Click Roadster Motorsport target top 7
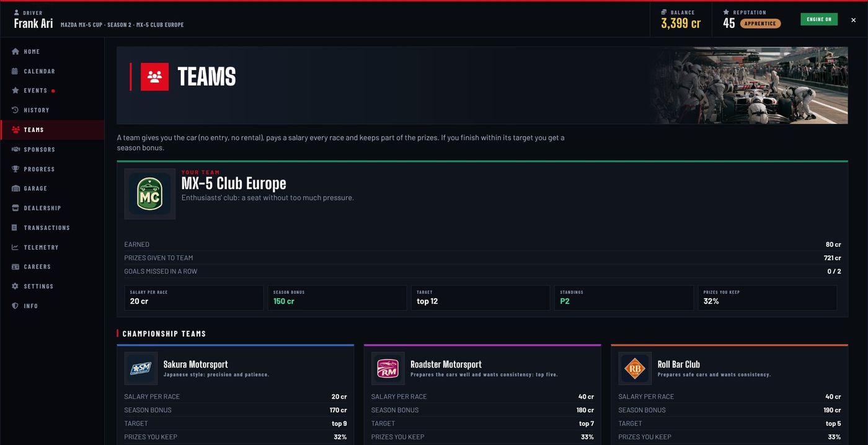The height and width of the screenshot is (445, 868). click(587, 424)
